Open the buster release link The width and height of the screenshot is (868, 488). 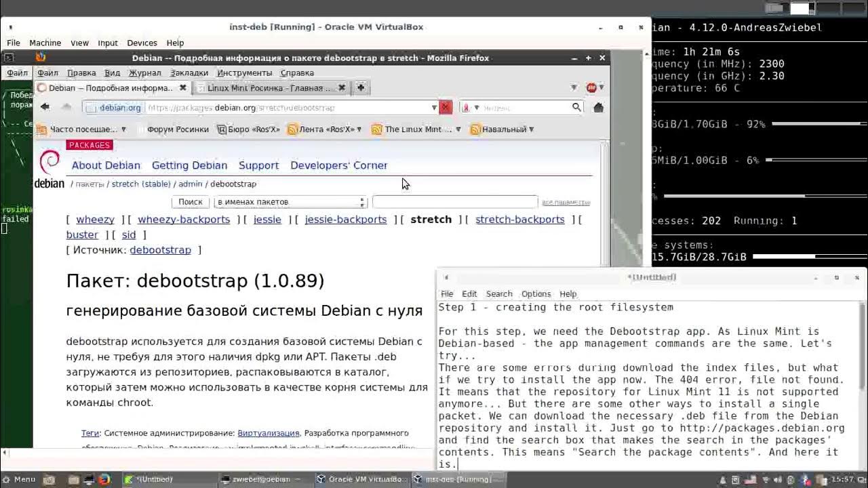(x=82, y=235)
